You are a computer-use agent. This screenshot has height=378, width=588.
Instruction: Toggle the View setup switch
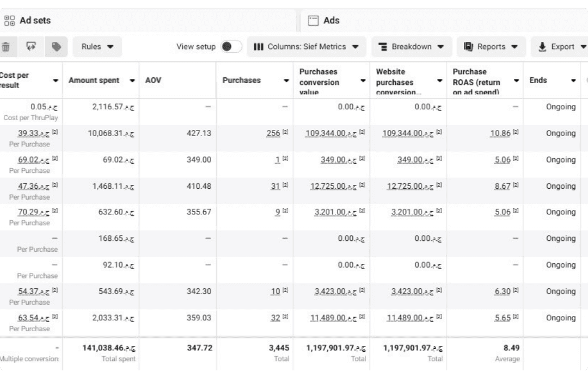(x=231, y=46)
